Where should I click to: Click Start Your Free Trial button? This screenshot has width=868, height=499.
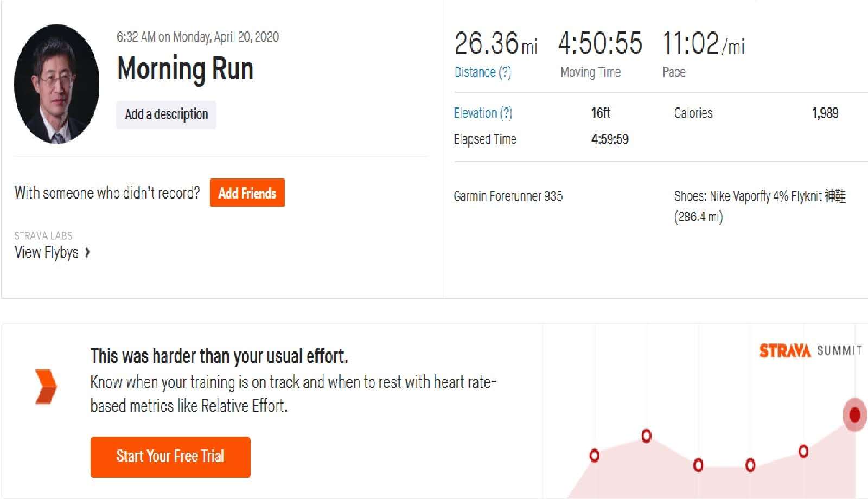170,457
